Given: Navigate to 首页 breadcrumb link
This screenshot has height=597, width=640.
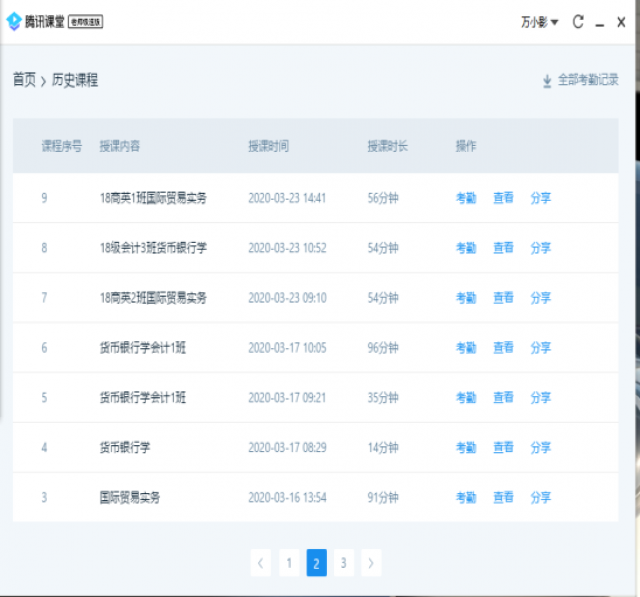Looking at the screenshot, I should [24, 80].
